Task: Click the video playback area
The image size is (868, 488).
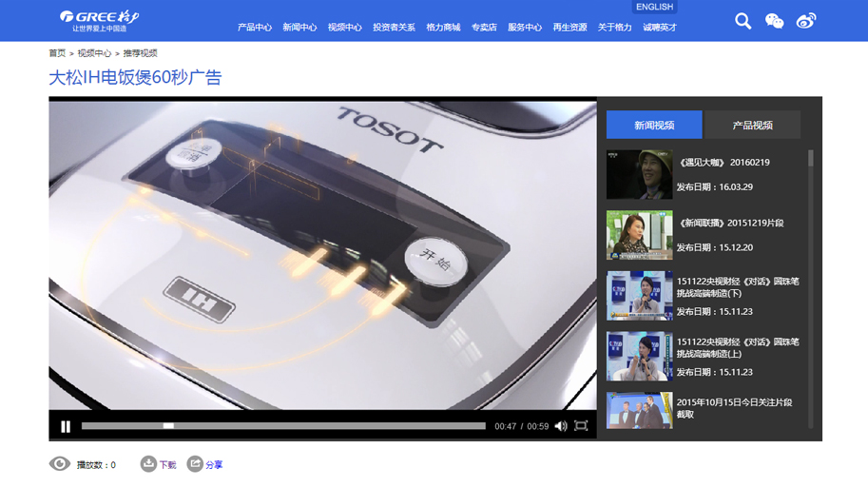Action: [322, 255]
